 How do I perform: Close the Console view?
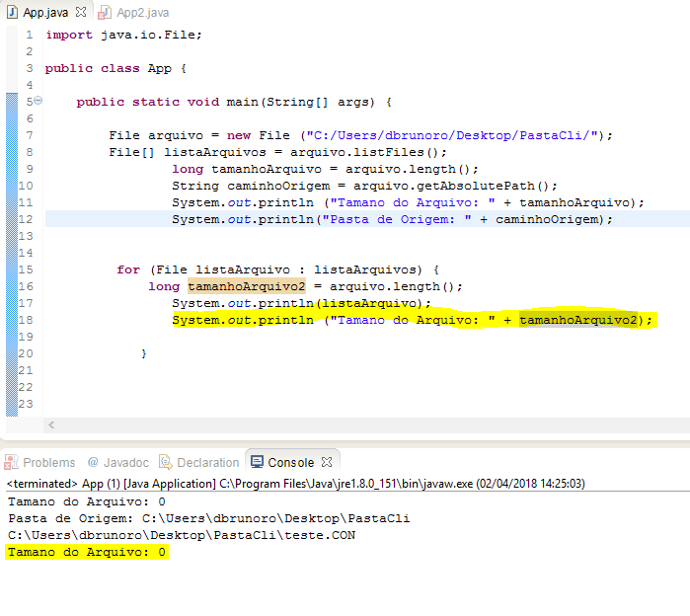pyautogui.click(x=327, y=462)
